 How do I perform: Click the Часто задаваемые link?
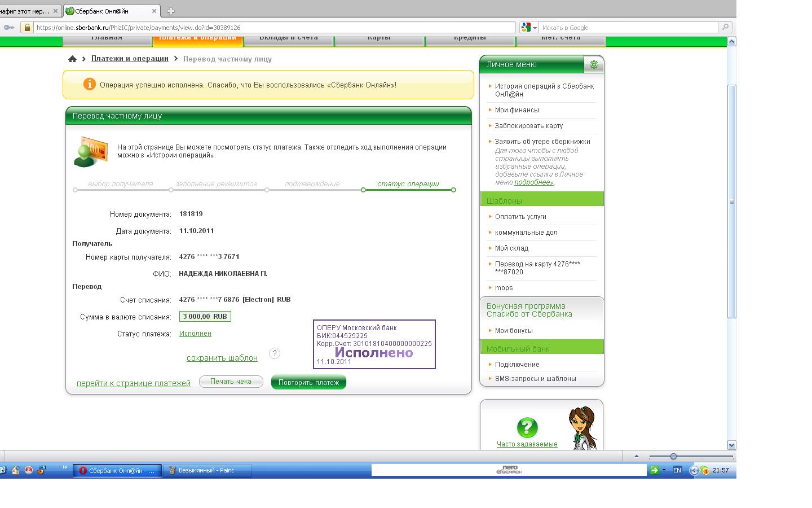[527, 444]
